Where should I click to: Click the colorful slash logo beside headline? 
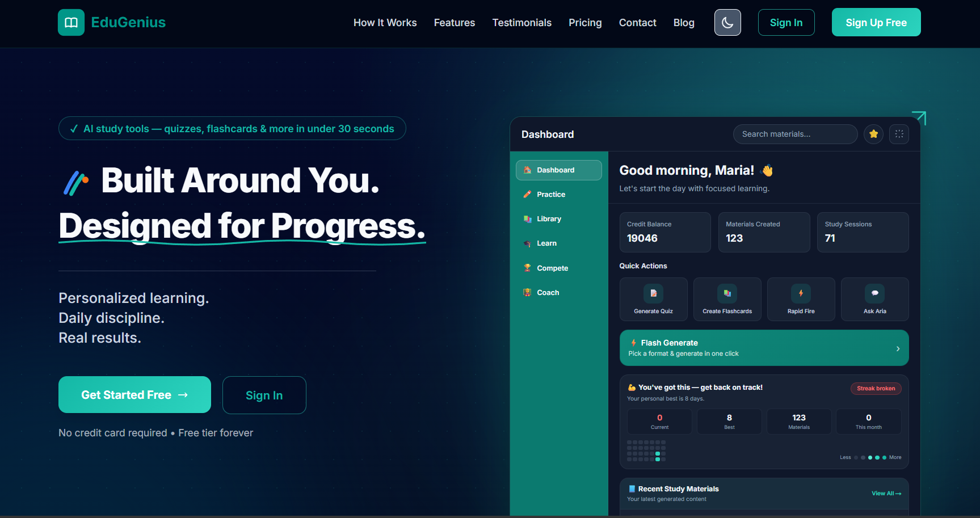(76, 183)
